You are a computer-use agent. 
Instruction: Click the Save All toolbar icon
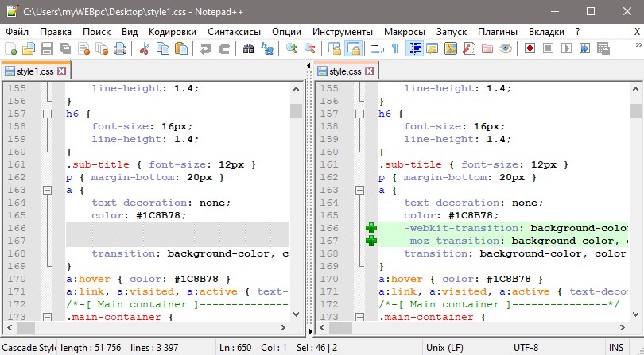[x=65, y=48]
